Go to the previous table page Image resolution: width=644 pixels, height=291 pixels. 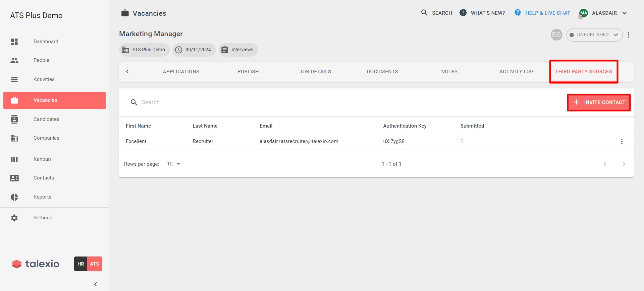click(605, 164)
